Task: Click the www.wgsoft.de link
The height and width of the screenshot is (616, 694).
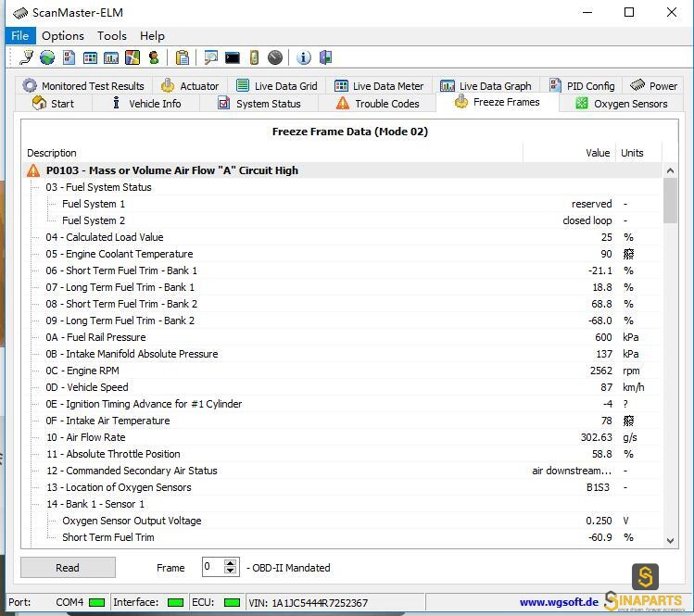Action: point(559,602)
